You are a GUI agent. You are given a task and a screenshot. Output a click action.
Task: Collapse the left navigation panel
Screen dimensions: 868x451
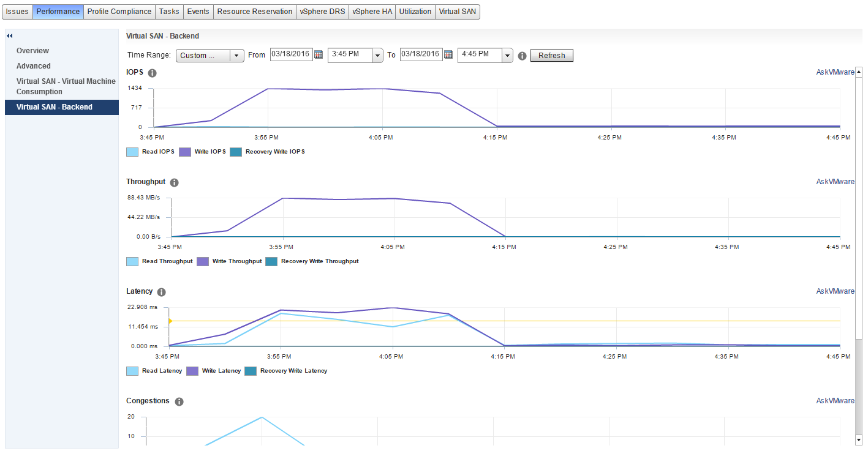pos(10,36)
